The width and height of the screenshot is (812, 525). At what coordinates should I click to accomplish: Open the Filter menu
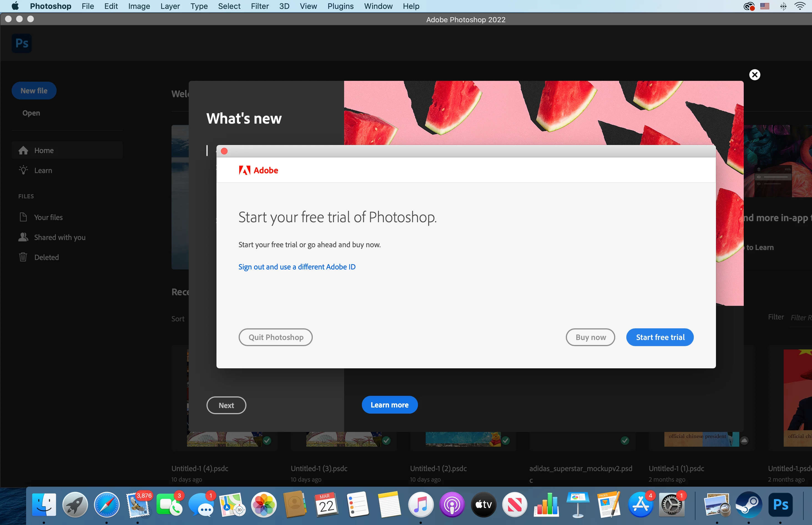[x=259, y=6]
